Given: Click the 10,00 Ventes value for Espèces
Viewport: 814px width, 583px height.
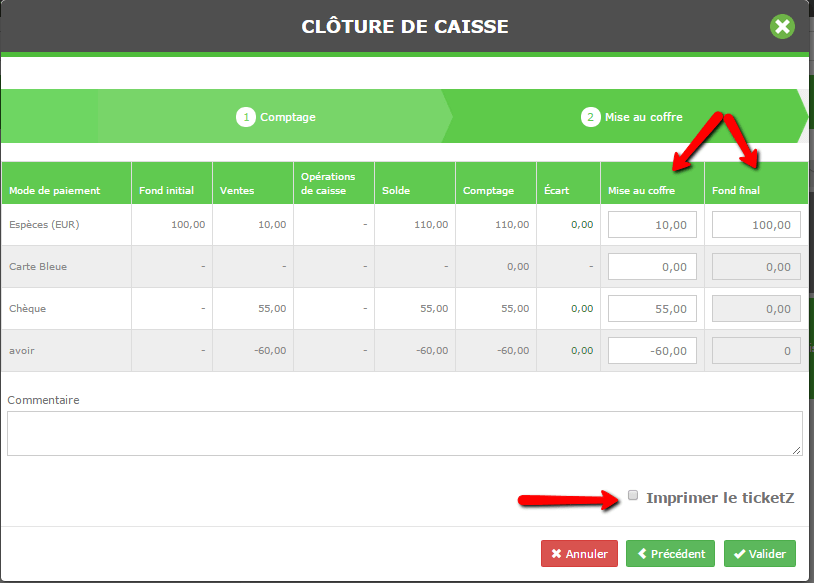Looking at the screenshot, I should point(272,225).
